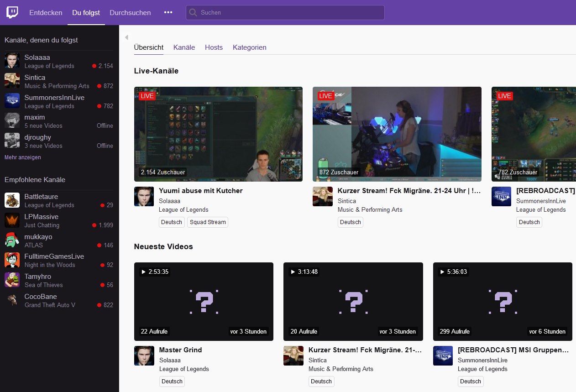Switch to the Kanäle tab
Viewport: 576px width, 392px height.
(x=184, y=47)
